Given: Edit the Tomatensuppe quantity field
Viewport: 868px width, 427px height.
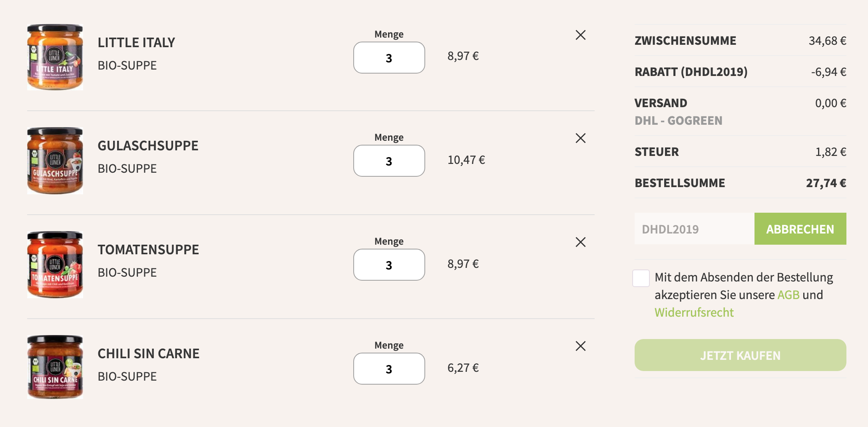Looking at the screenshot, I should click(x=389, y=265).
